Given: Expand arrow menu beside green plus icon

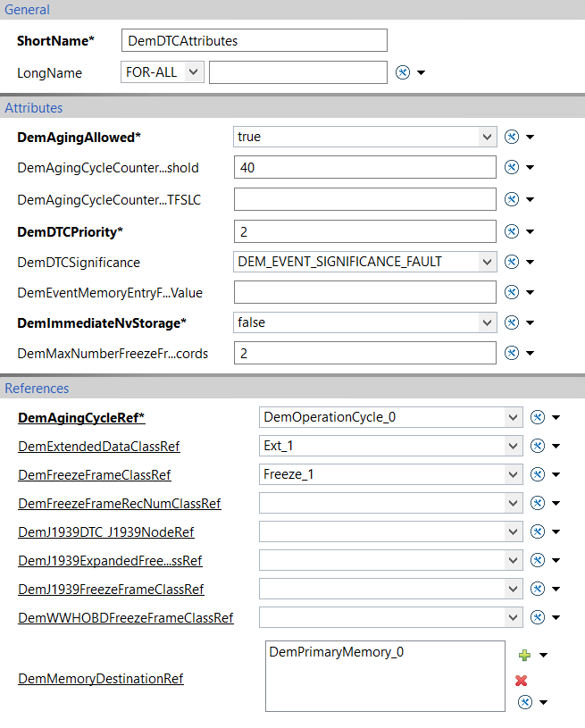Looking at the screenshot, I should (543, 655).
